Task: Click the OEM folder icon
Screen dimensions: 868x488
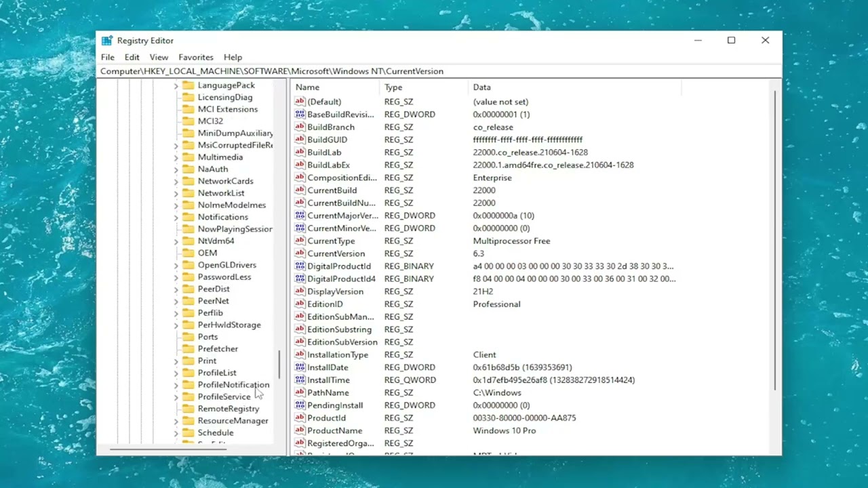Action: 188,253
